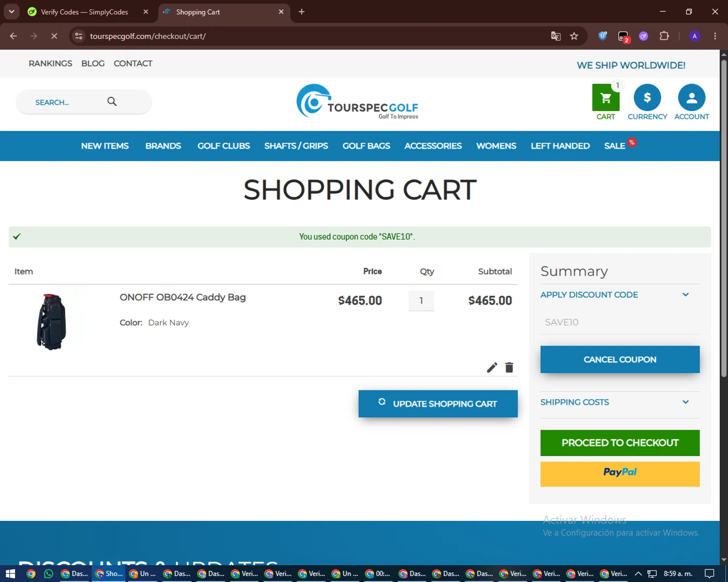Bookmark this page with the star icon
728x582 pixels.
pos(574,36)
